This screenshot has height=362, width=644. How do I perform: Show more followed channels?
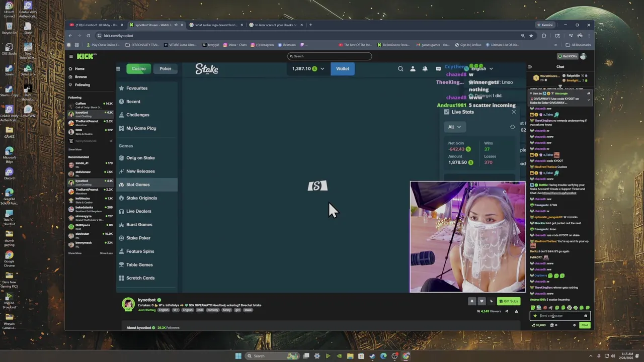point(75,149)
